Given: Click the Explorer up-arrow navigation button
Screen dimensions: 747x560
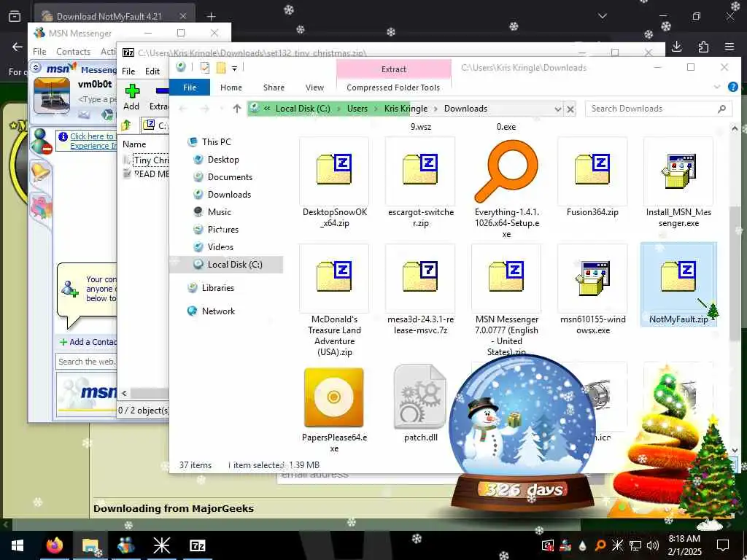Looking at the screenshot, I should coord(237,109).
